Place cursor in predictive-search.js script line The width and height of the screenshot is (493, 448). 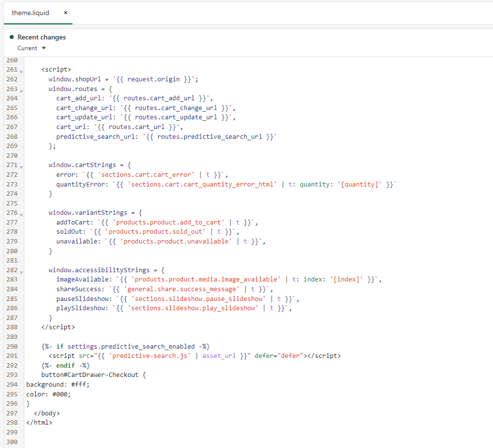195,356
